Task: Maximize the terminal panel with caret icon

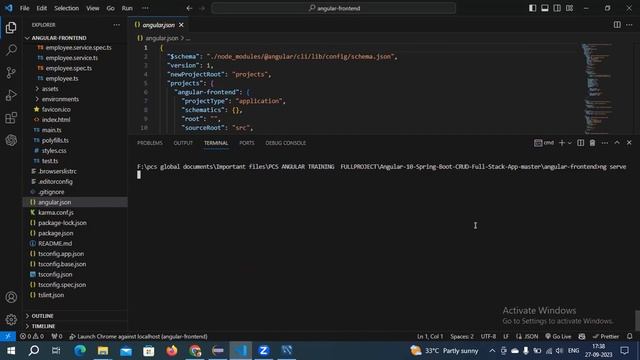Action: pos(617,143)
